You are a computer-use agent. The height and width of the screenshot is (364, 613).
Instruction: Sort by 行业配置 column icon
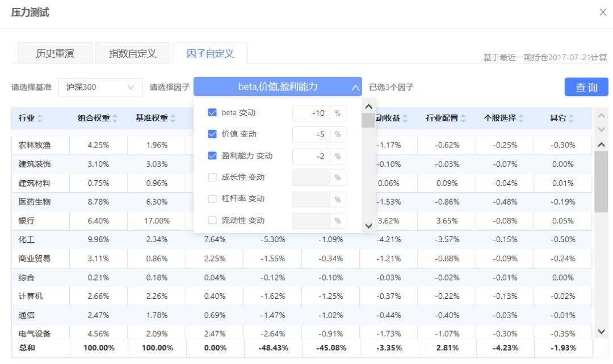tap(464, 118)
